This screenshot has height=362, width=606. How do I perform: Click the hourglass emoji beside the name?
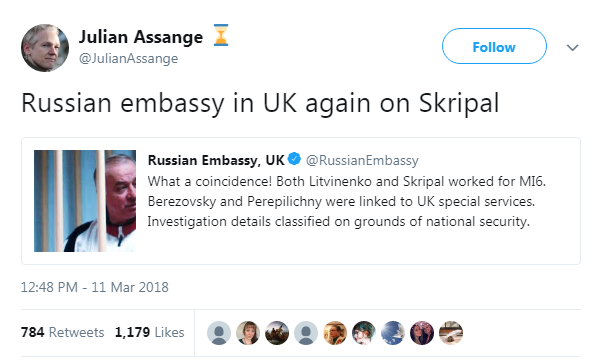click(x=221, y=35)
